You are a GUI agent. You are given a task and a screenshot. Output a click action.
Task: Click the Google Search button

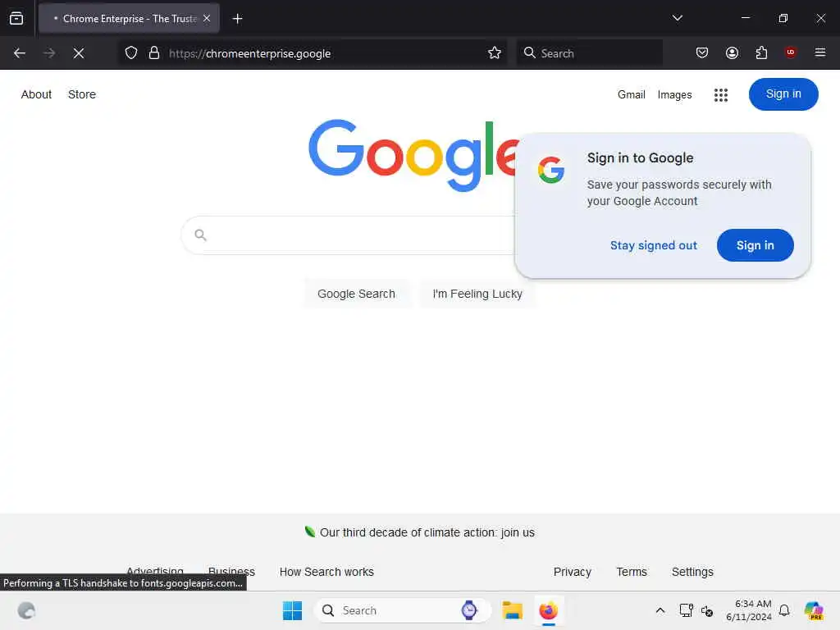(x=356, y=294)
